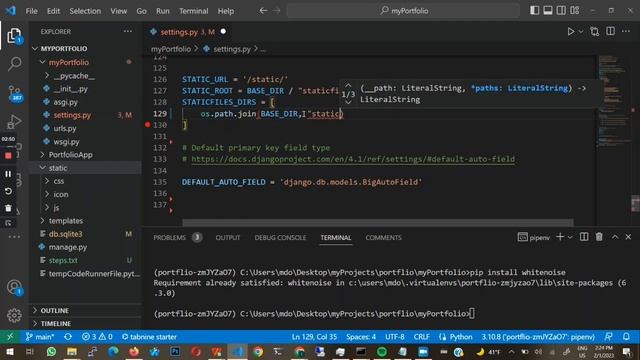Switch to the DEBUG CONSOLE tab

pos(280,238)
